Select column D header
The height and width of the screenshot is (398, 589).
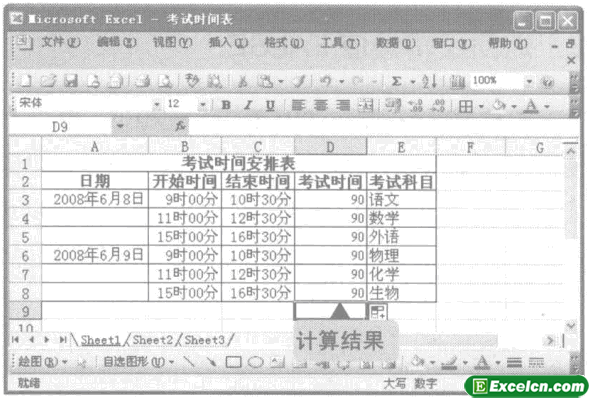coord(330,147)
